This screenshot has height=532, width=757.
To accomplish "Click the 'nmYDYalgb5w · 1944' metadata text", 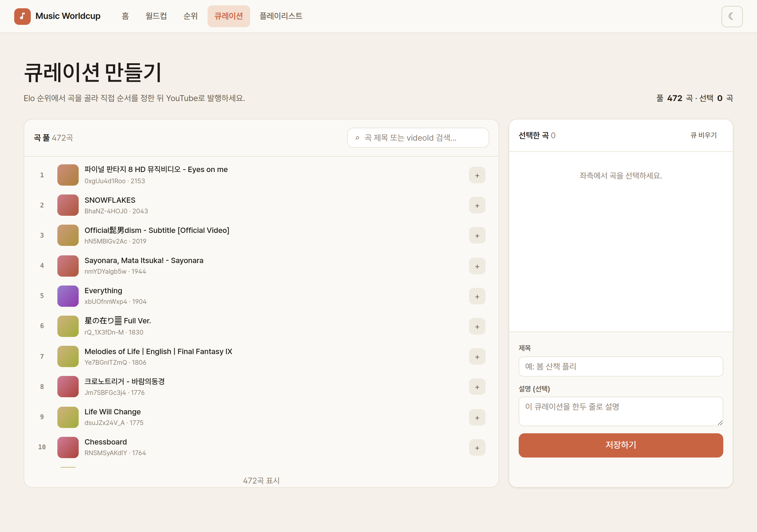I will [x=115, y=271].
